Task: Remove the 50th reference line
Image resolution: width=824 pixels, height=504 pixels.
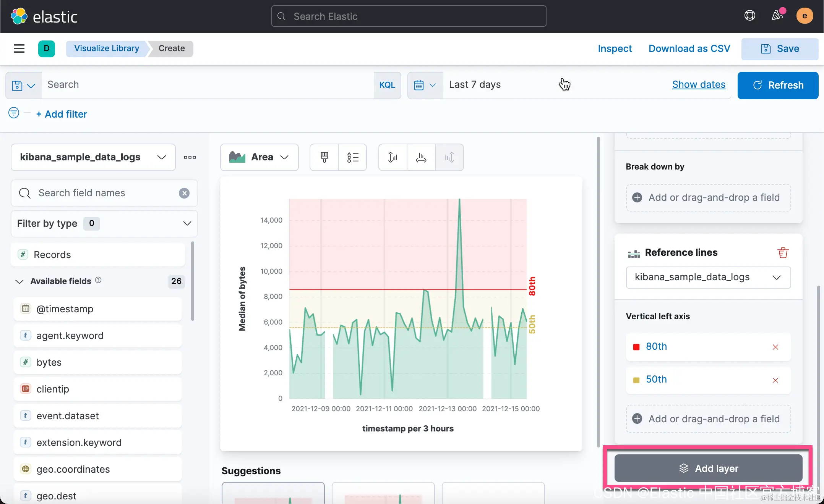Action: pyautogui.click(x=775, y=380)
